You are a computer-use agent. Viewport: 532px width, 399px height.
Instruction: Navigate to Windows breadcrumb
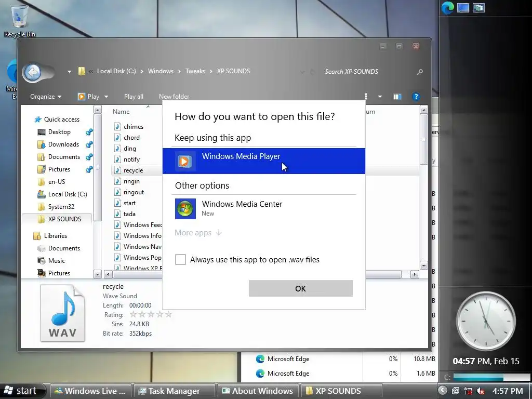(x=161, y=71)
